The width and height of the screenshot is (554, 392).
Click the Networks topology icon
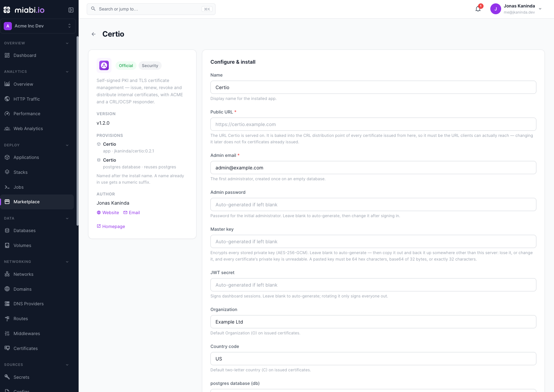click(7, 274)
